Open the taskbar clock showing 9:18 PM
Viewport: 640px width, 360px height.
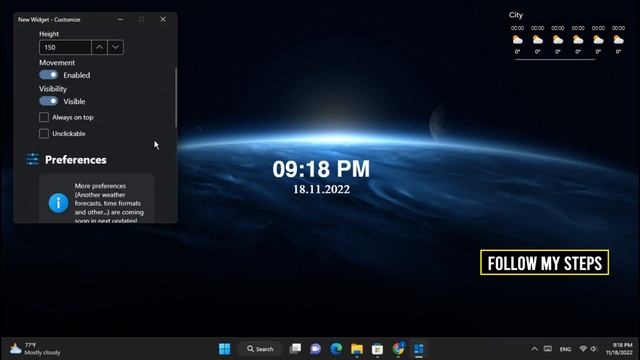(x=619, y=349)
